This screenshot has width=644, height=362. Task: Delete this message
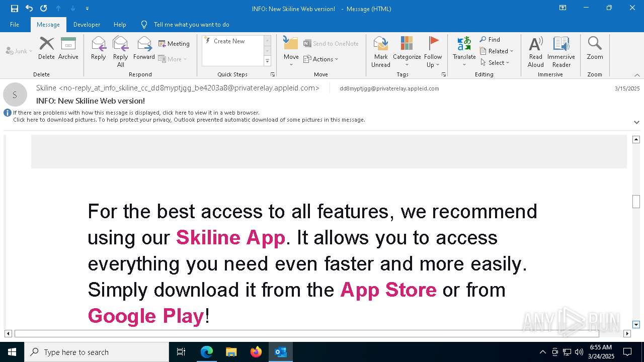coord(46,49)
